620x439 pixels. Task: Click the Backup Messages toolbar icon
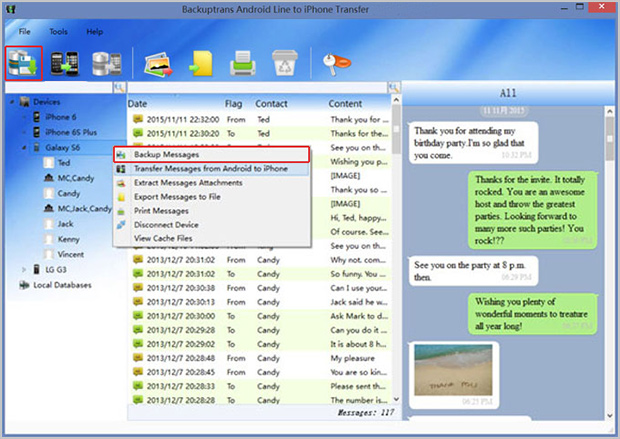22,63
